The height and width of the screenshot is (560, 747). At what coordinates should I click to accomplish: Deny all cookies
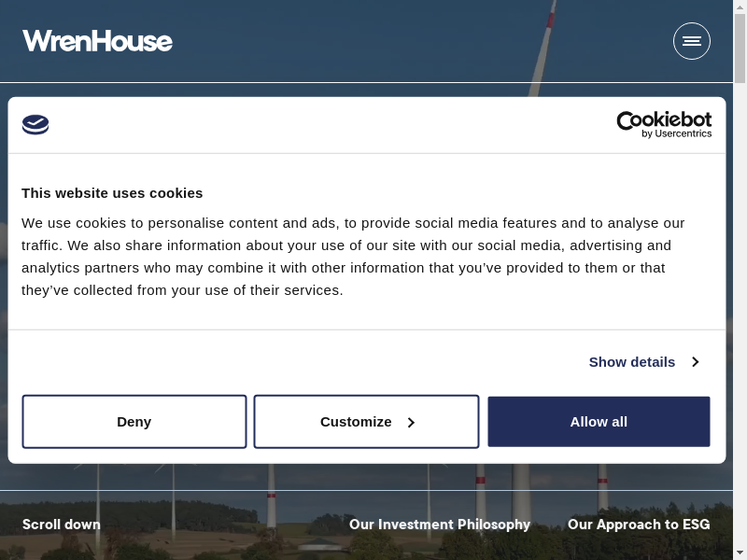(134, 422)
